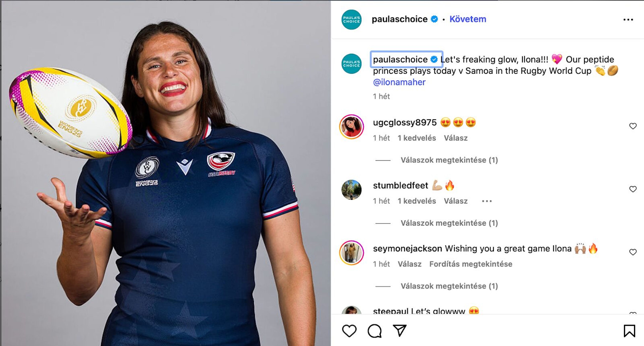
Task: Click the Követem following button
Action: click(468, 19)
